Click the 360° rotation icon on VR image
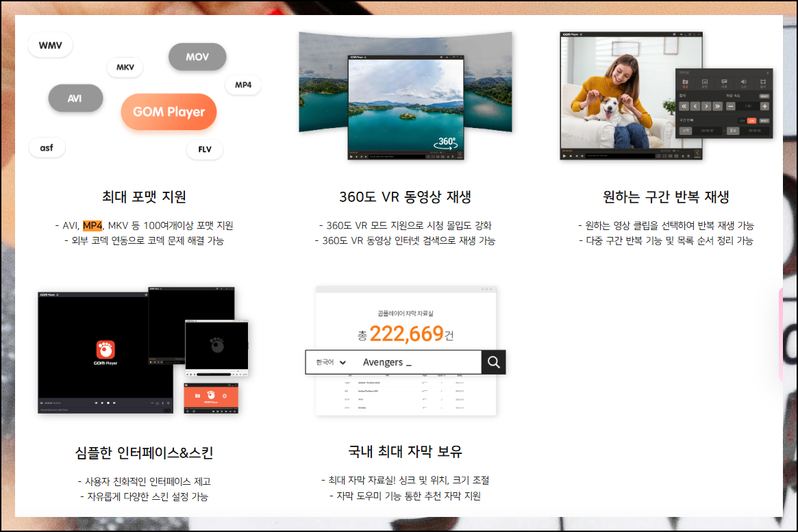The width and height of the screenshot is (798, 532). tap(446, 143)
